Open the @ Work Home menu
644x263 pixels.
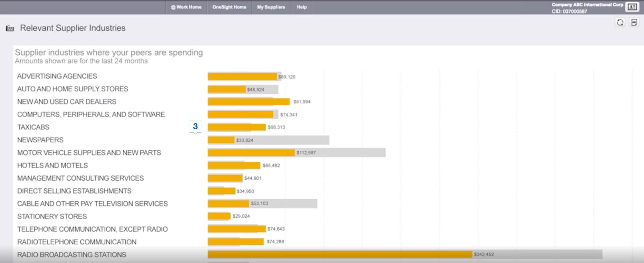pos(186,7)
